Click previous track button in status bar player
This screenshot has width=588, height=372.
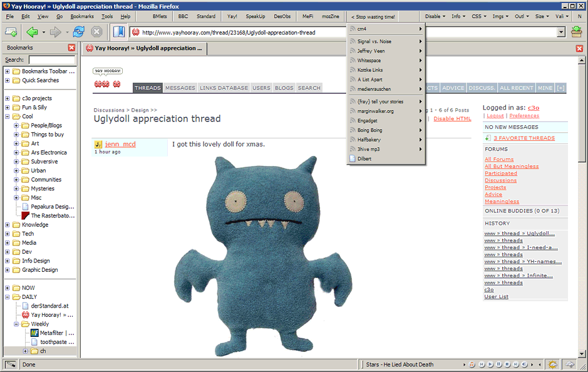point(482,364)
